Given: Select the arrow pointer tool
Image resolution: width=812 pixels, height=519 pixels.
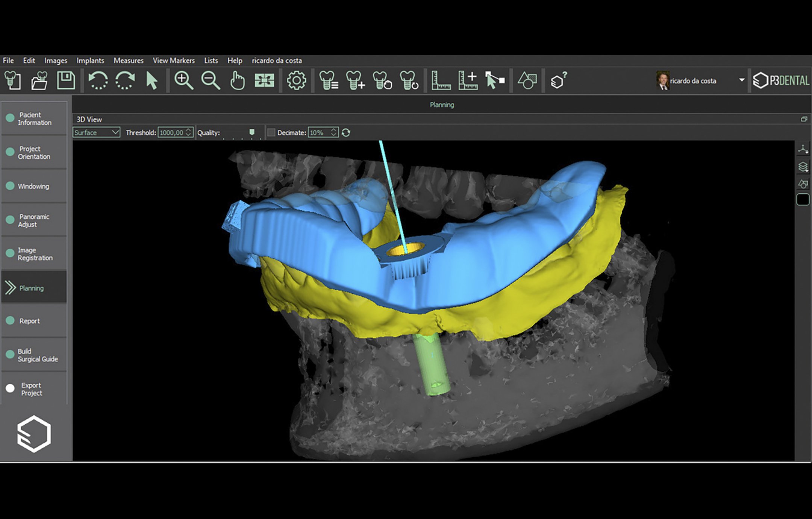Looking at the screenshot, I should click(151, 80).
